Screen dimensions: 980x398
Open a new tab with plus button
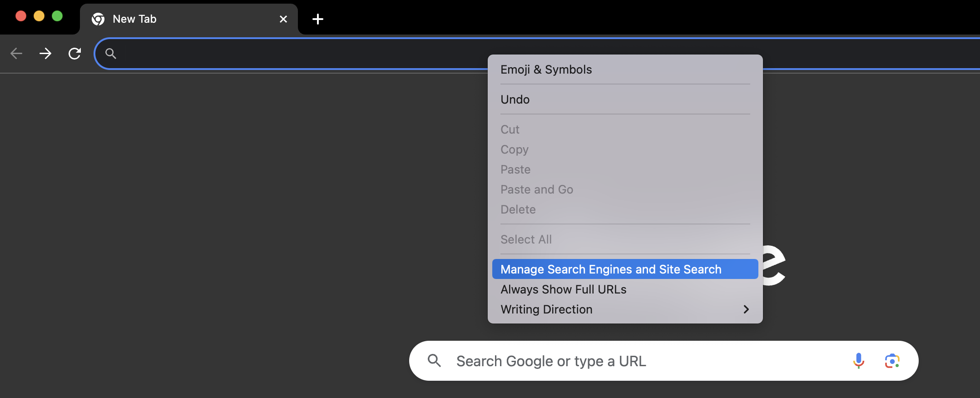318,19
